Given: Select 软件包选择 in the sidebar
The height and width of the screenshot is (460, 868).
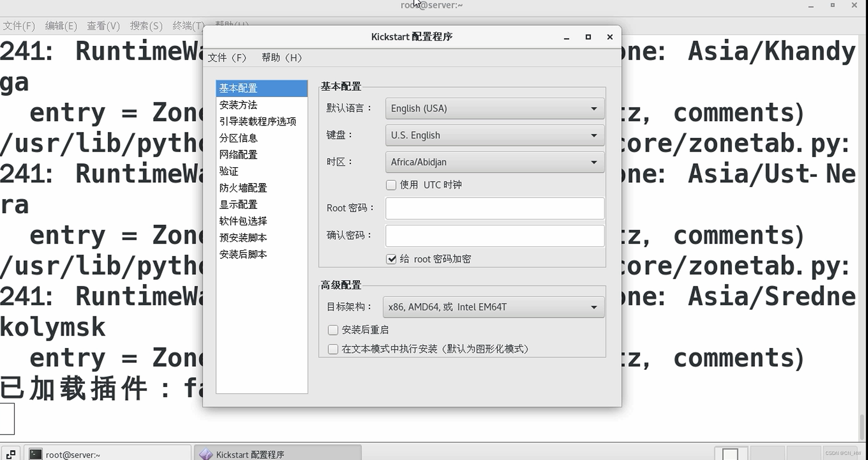Looking at the screenshot, I should point(262,221).
